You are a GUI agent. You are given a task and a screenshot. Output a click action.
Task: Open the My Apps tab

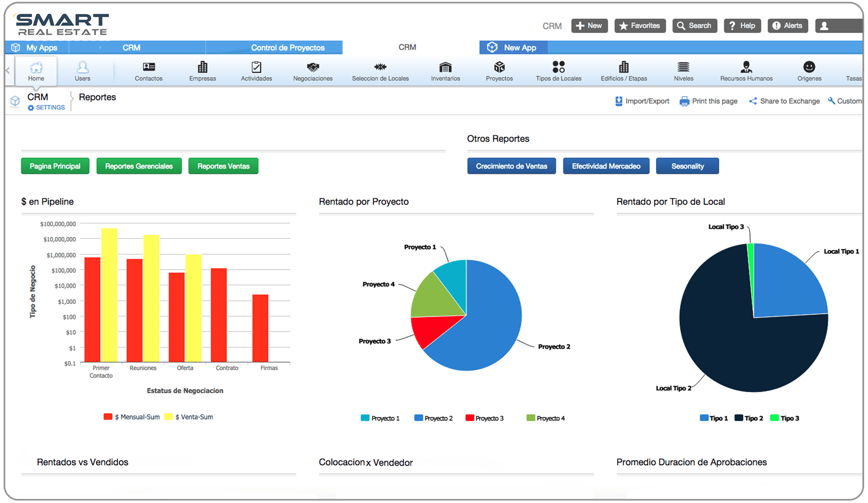36,47
